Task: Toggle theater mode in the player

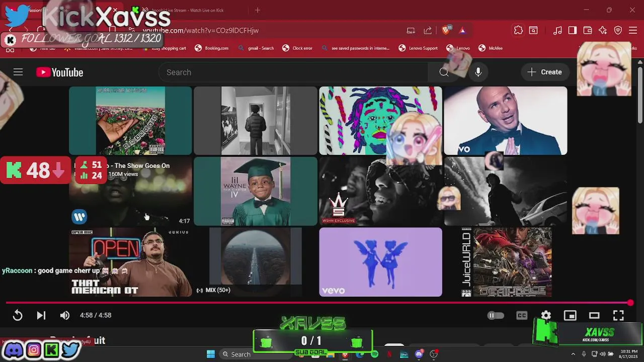Action: click(594, 315)
